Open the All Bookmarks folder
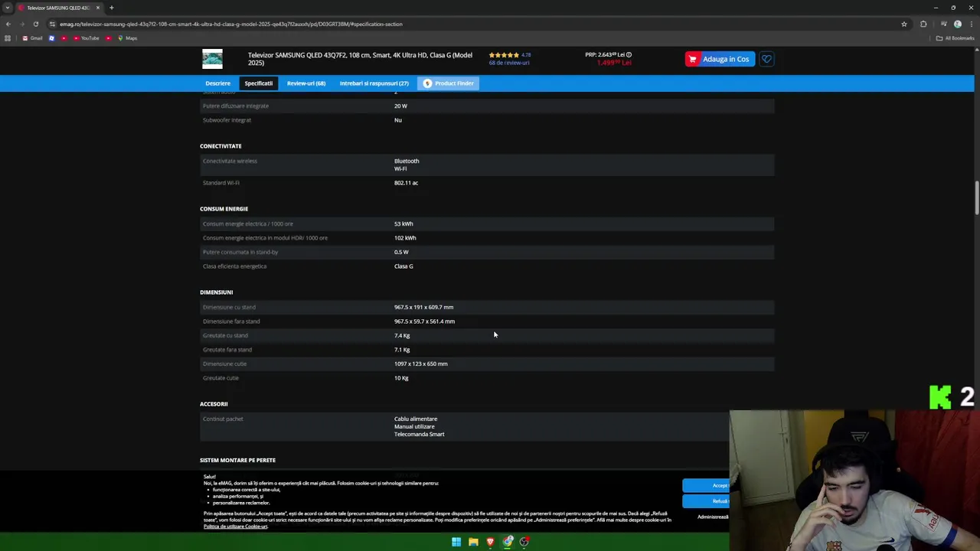 (x=955, y=38)
